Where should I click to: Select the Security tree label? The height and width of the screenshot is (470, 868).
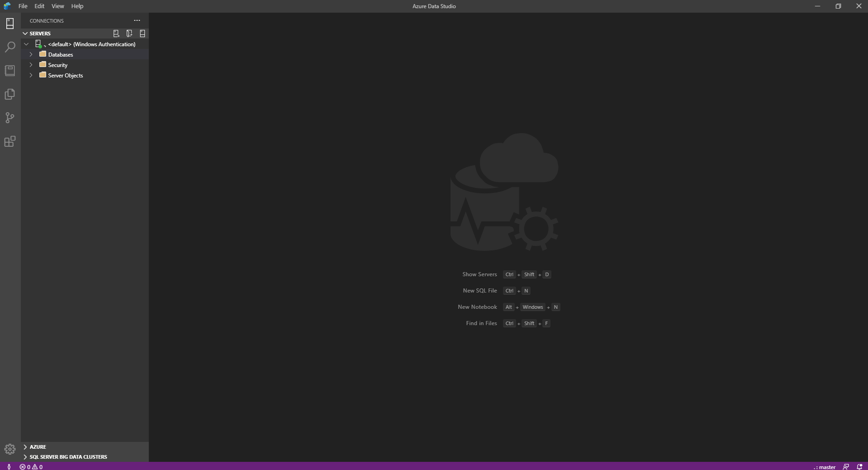click(58, 65)
